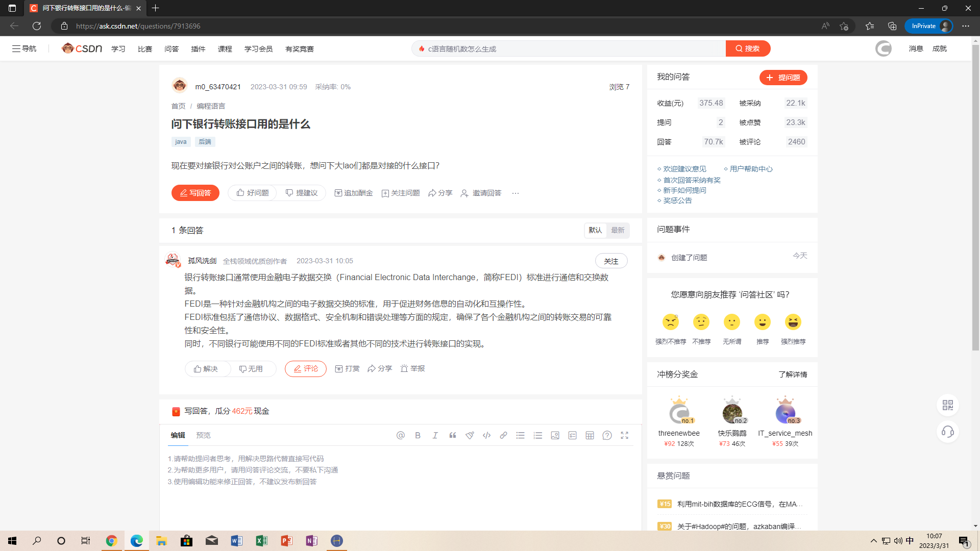The height and width of the screenshot is (551, 980).
Task: Open the '成就' menu in header
Action: 939,48
